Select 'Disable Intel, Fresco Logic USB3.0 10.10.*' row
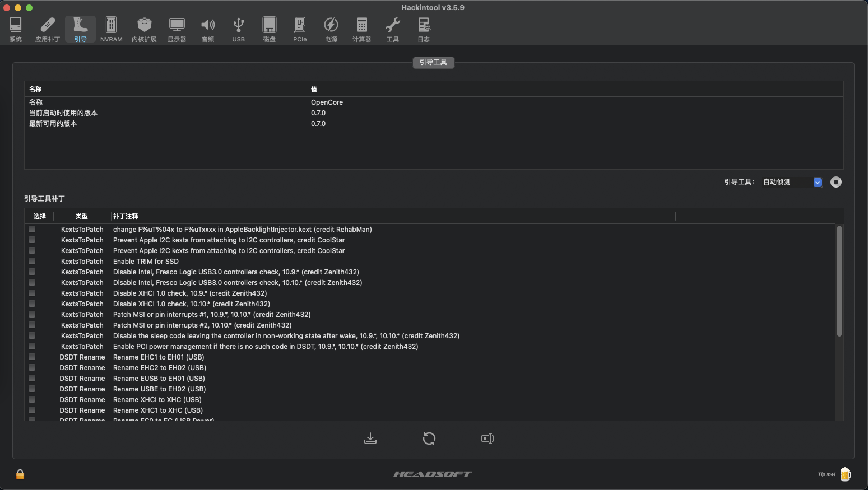The width and height of the screenshot is (868, 490). (x=430, y=283)
